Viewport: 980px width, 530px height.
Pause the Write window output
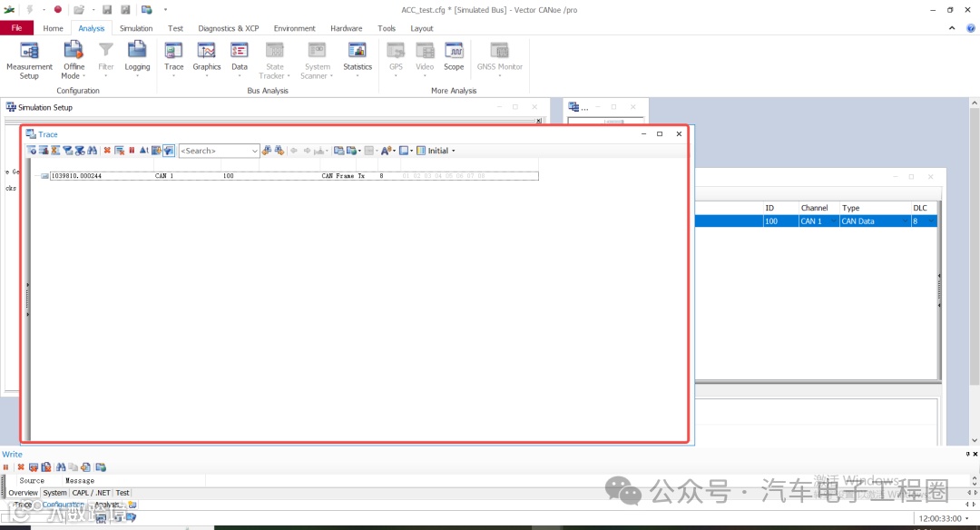6,467
